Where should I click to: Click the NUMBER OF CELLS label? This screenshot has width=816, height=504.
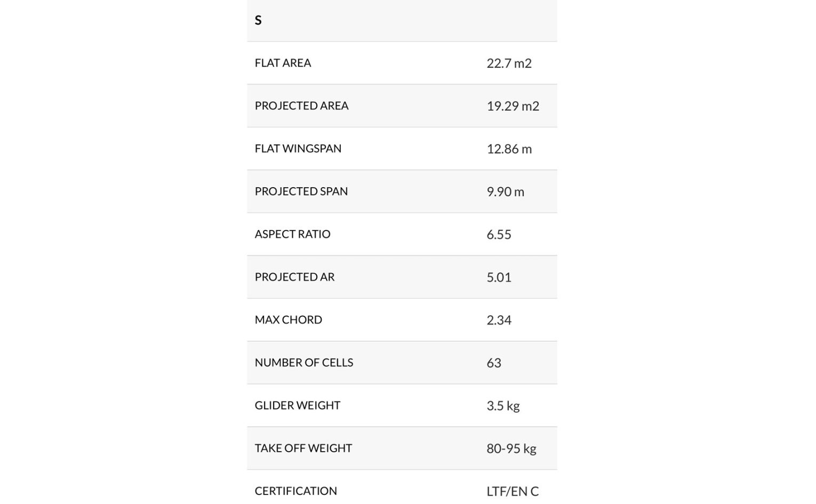(x=303, y=362)
